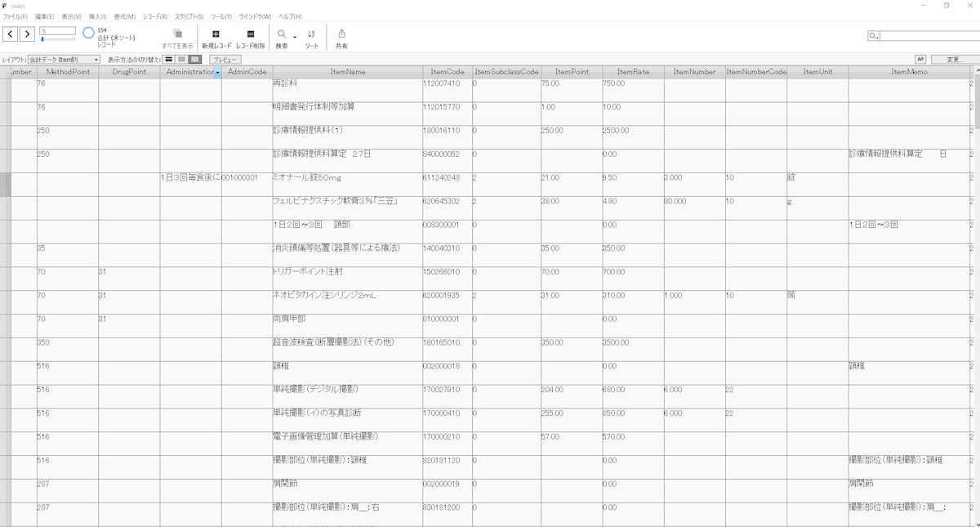Viewport: 980px width, 527px height.
Task: Click the ItemUnit column header
Action: 817,72
